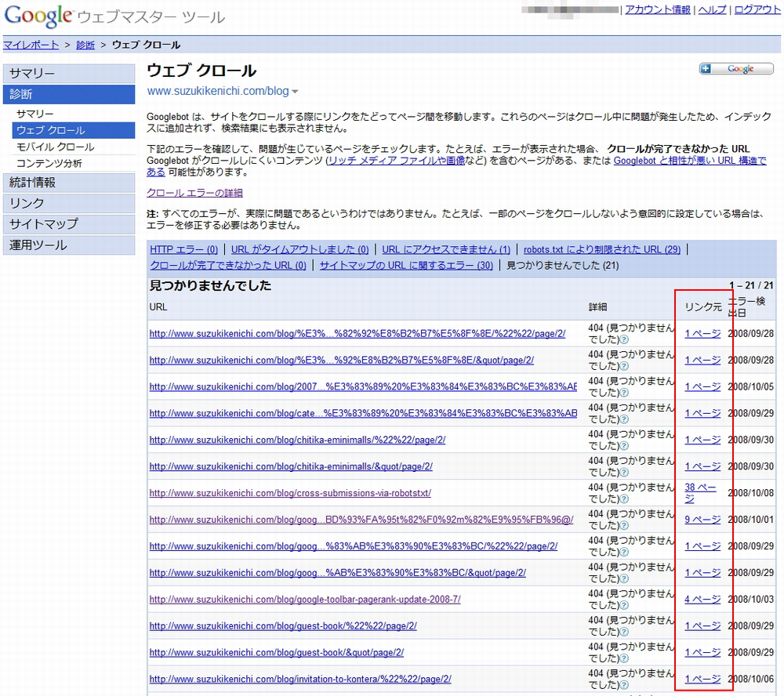Screen dimensions: 784x696
Task: Switch to URL がタイムアウトしました (0) tab
Action: click(x=300, y=249)
